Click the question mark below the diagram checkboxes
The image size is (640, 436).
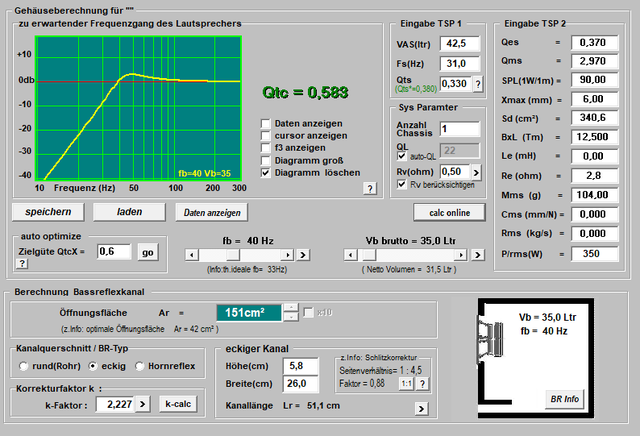[369, 187]
